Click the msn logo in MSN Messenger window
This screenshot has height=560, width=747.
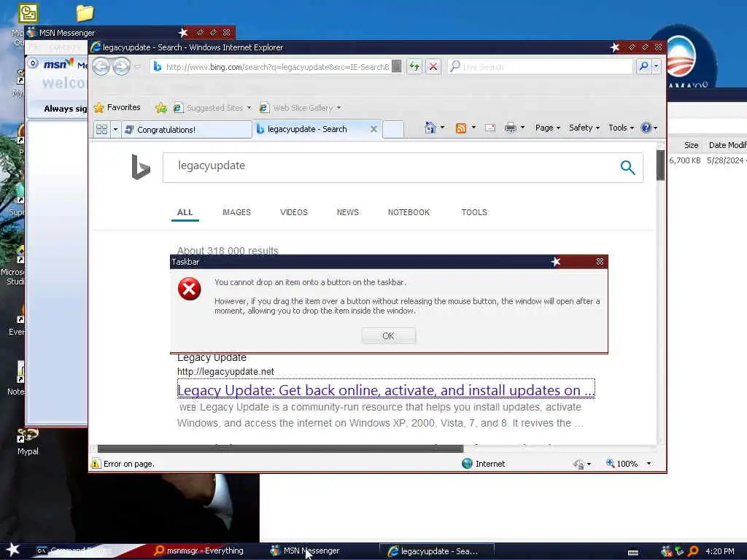click(x=58, y=63)
